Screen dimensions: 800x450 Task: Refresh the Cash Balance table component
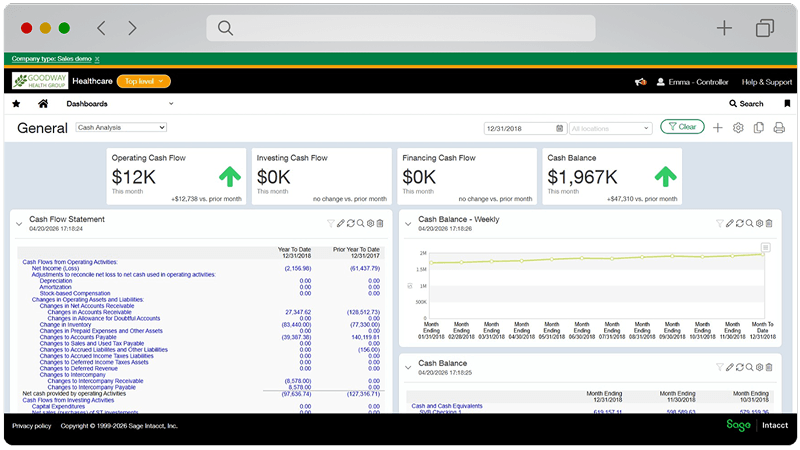tap(740, 367)
